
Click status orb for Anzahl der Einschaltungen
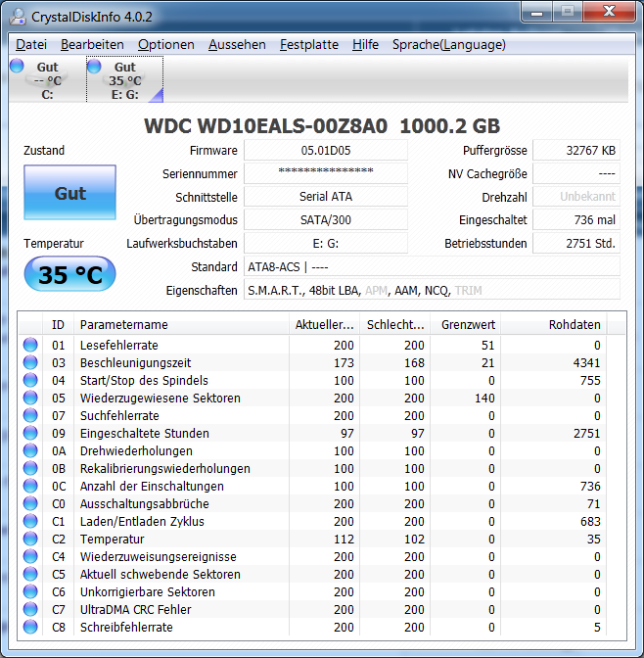(30, 486)
